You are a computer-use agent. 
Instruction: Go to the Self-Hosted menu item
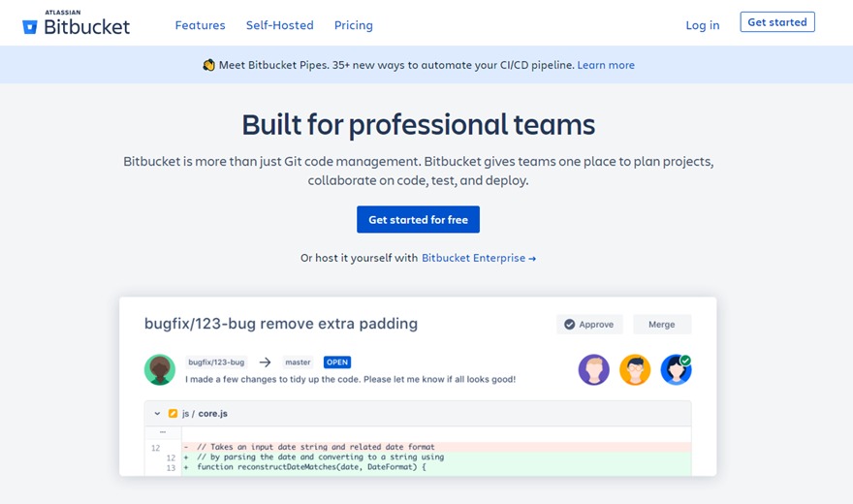click(x=279, y=25)
